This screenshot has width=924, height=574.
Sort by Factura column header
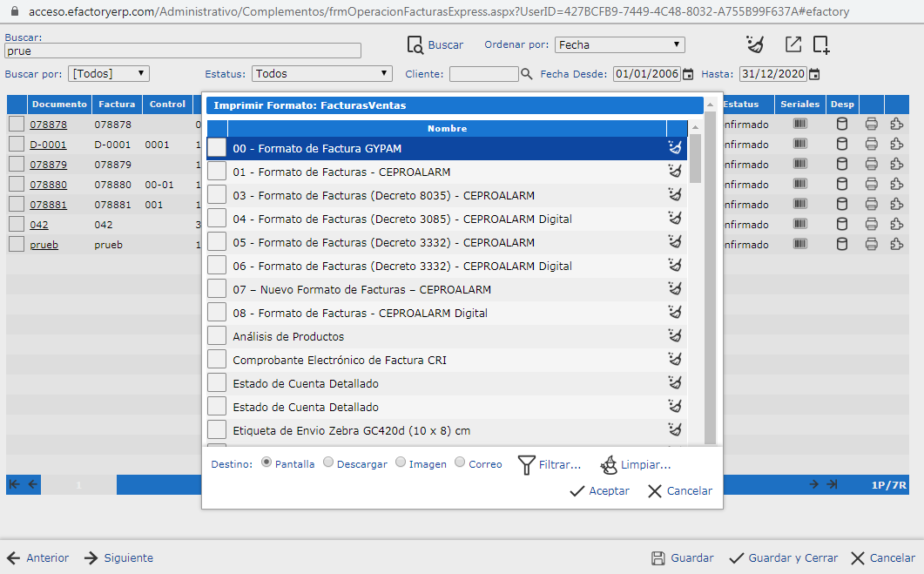click(117, 104)
